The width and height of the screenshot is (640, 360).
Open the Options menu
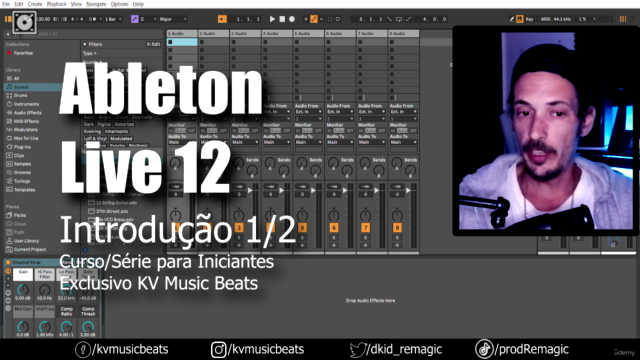pos(119,4)
